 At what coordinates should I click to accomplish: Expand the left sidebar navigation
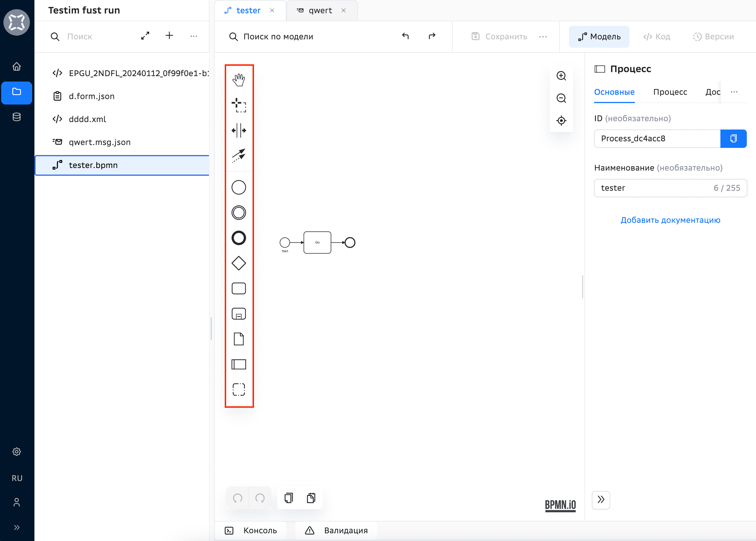(17, 527)
